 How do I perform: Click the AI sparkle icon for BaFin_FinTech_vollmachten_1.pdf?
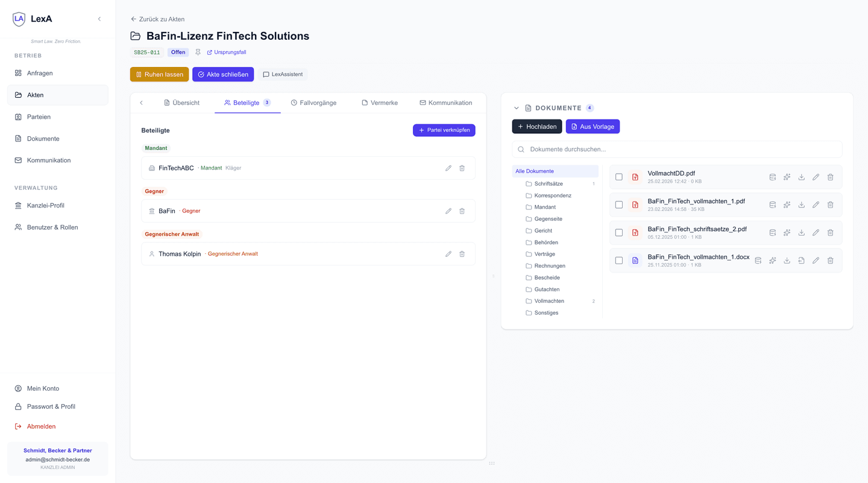[787, 205]
